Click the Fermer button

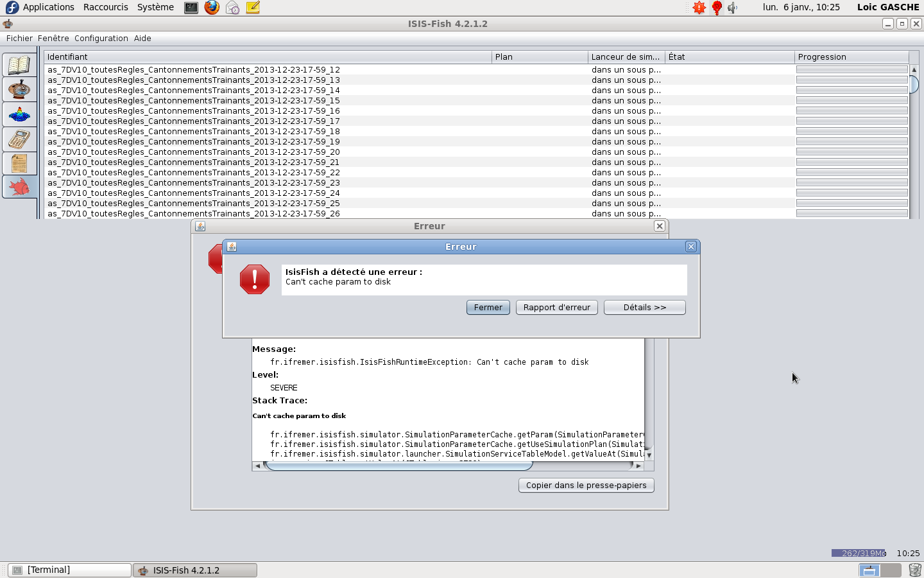(488, 308)
